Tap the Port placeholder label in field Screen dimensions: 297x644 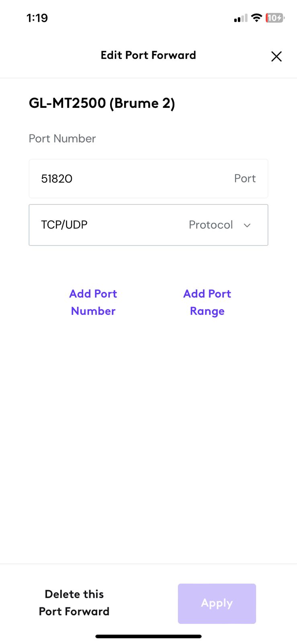[245, 178]
